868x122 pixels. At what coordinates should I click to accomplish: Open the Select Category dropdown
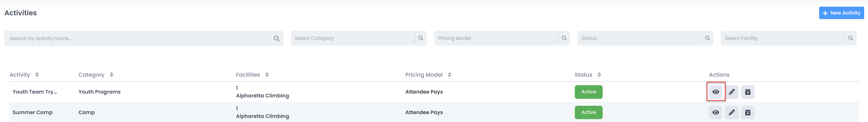[x=352, y=38]
